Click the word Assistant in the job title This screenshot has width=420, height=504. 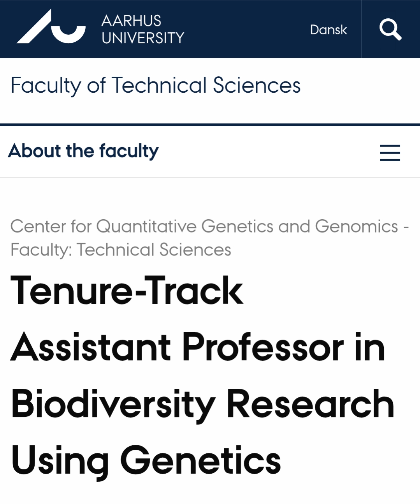[91, 347]
